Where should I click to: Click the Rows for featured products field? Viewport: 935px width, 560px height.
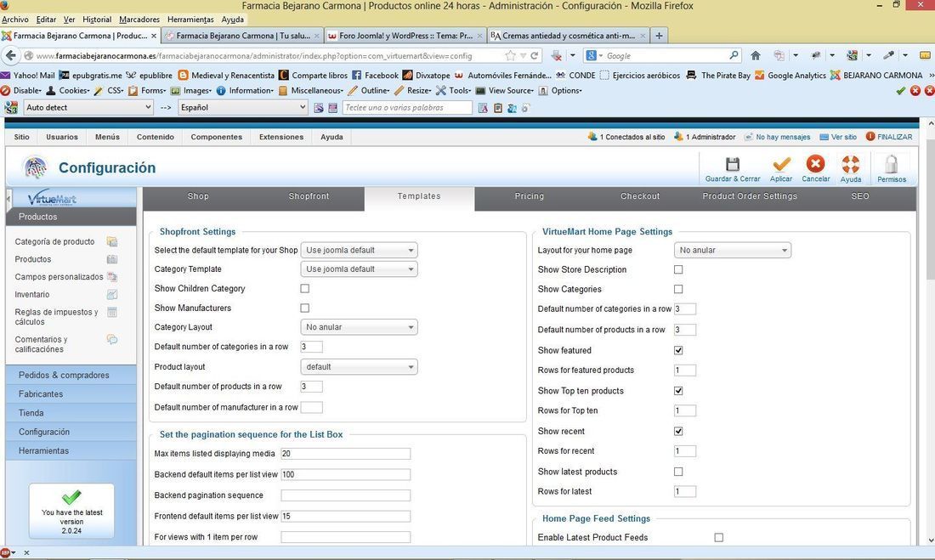coord(684,371)
